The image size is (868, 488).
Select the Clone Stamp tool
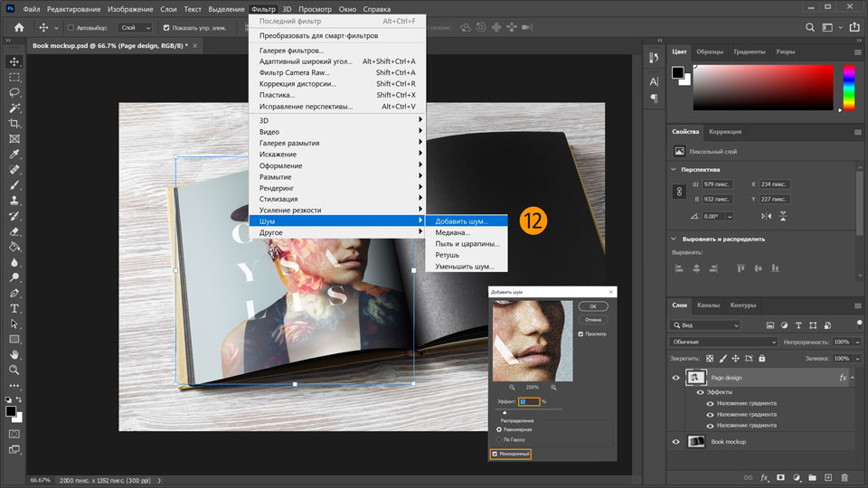click(x=14, y=201)
